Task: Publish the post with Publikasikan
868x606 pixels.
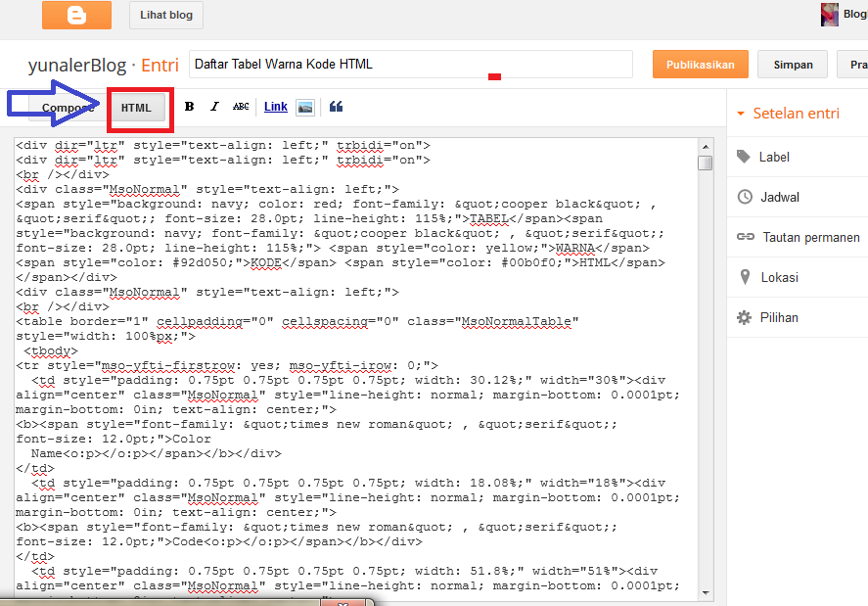Action: coord(699,63)
